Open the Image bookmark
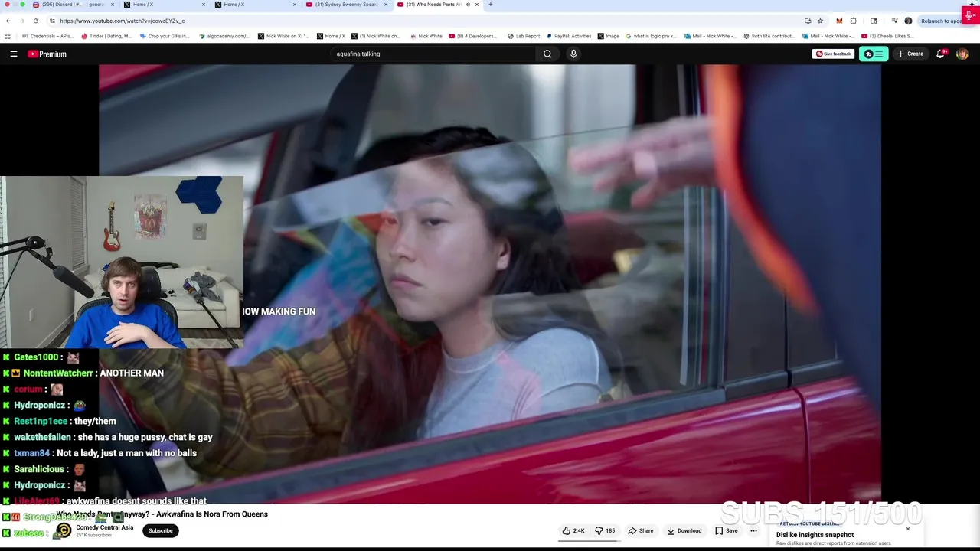Screen dimensions: 980x551 (x=608, y=36)
